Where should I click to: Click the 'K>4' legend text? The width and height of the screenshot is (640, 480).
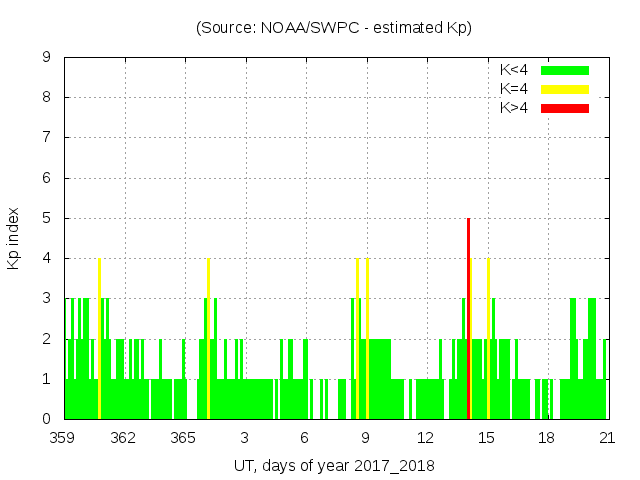513,108
